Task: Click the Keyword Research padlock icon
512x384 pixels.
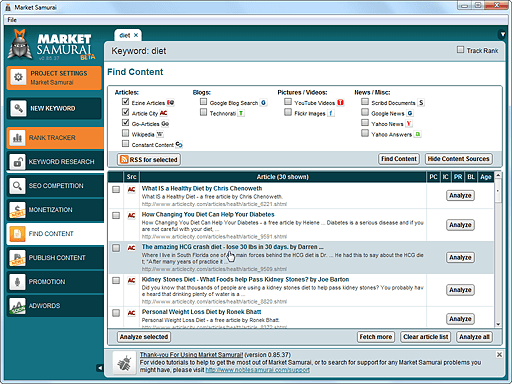Action: [x=17, y=162]
